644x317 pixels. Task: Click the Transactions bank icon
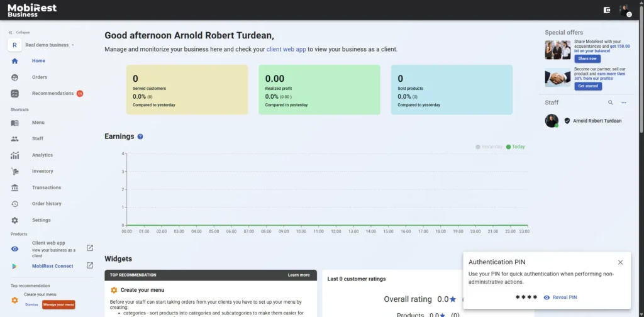pos(15,187)
